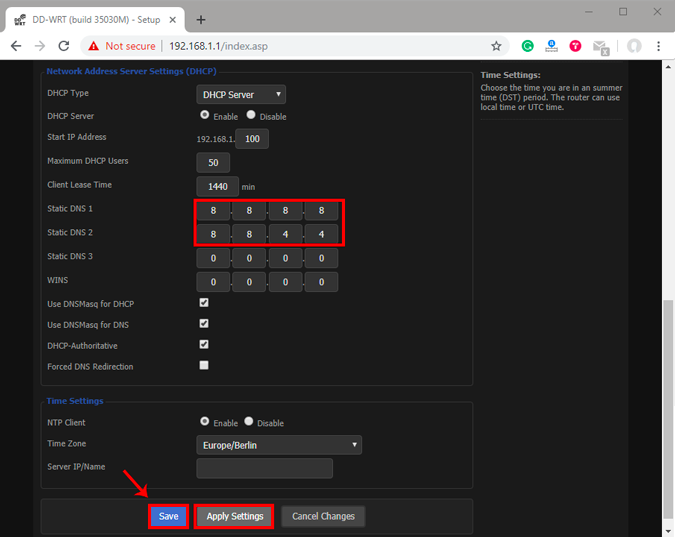Expand the DHCP Type dropdown

[241, 94]
